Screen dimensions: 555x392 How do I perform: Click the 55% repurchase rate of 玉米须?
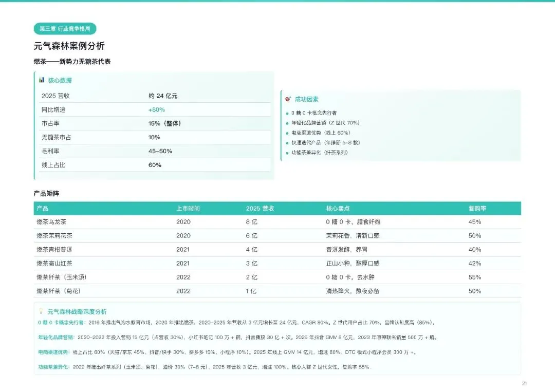[x=475, y=277]
